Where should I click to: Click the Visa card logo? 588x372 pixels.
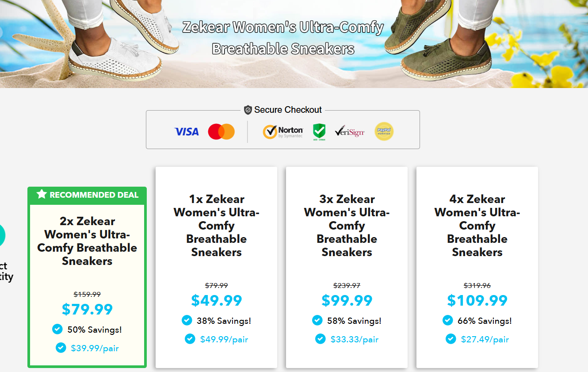coord(187,132)
